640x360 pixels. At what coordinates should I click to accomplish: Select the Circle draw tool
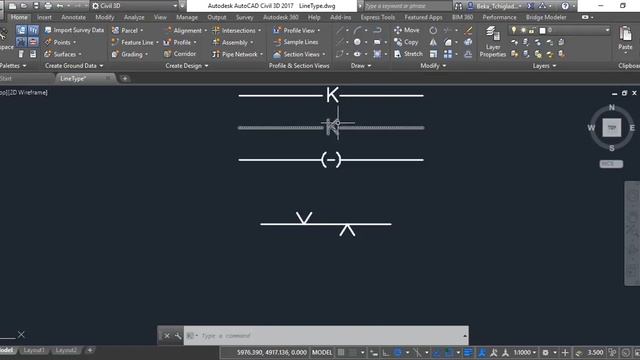click(357, 42)
